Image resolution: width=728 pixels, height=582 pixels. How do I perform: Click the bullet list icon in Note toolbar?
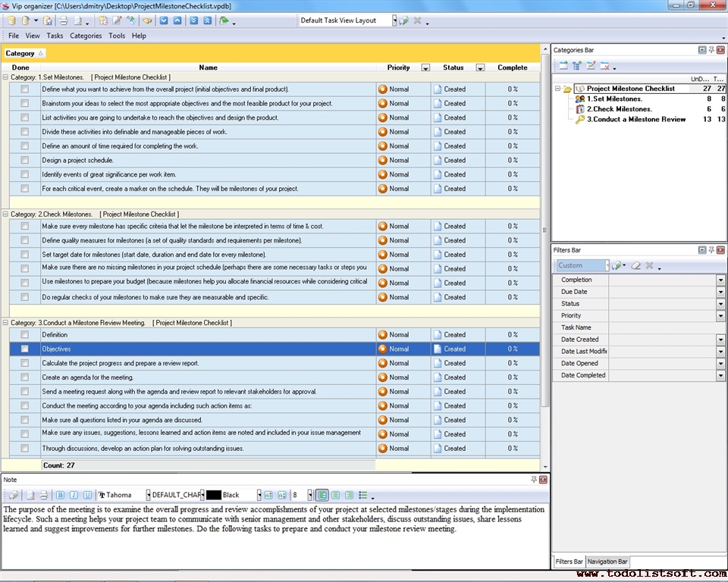(x=362, y=495)
